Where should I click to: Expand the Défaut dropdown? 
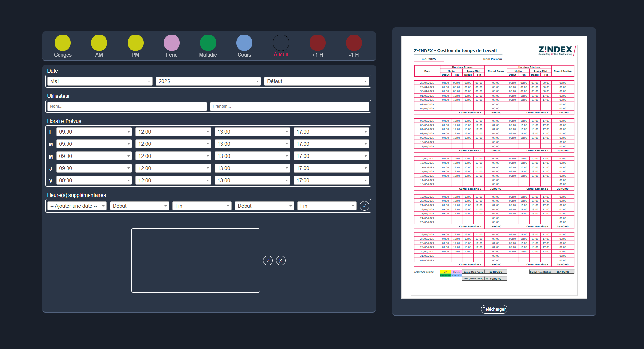coord(317,81)
